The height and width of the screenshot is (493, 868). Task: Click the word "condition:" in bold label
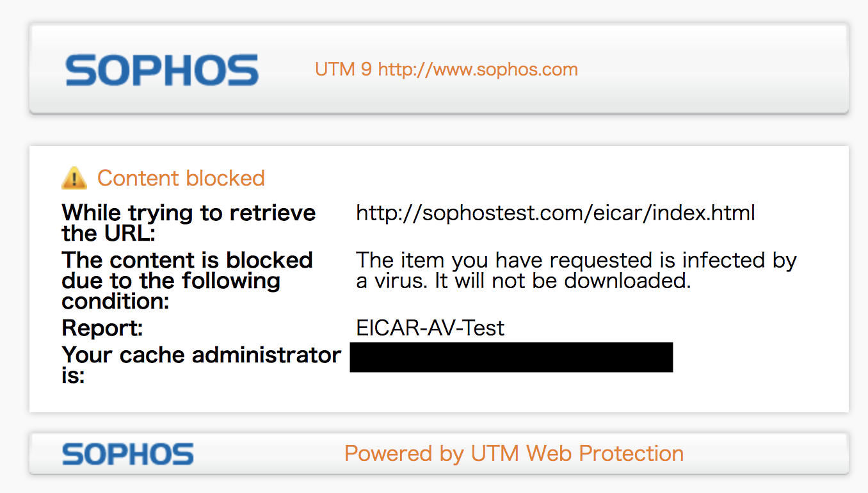pos(115,300)
